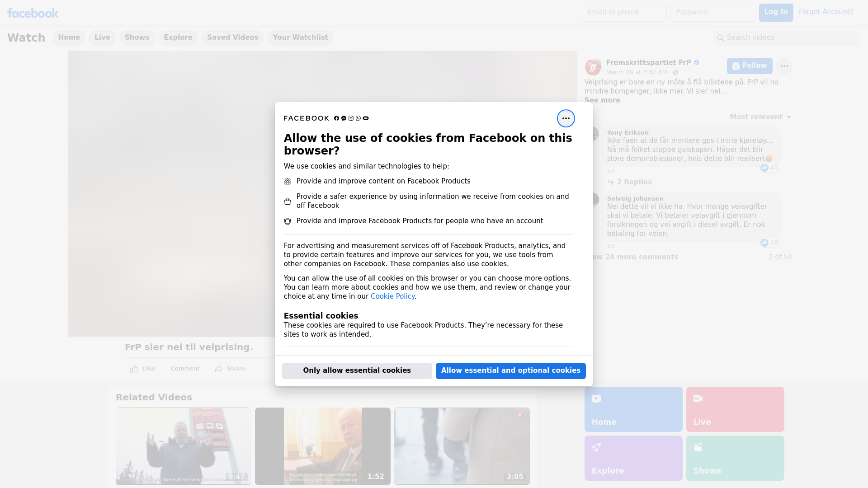Image resolution: width=868 pixels, height=488 pixels.
Task: Open the cookie dialog more options menu
Action: (x=566, y=118)
